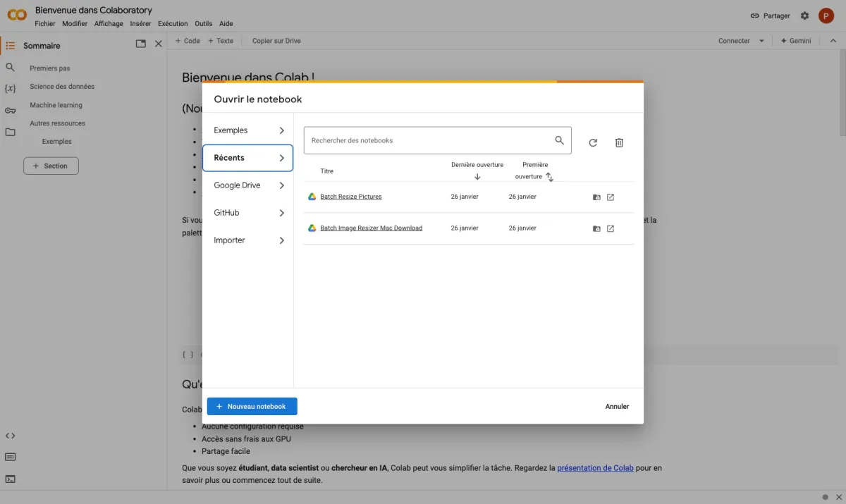Image resolution: width=846 pixels, height=504 pixels.
Task: Focus the Rechercher des notebooks field
Action: click(427, 140)
